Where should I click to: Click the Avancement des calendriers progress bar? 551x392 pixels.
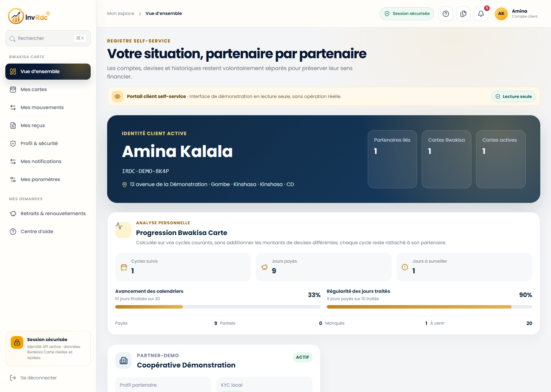[218, 307]
